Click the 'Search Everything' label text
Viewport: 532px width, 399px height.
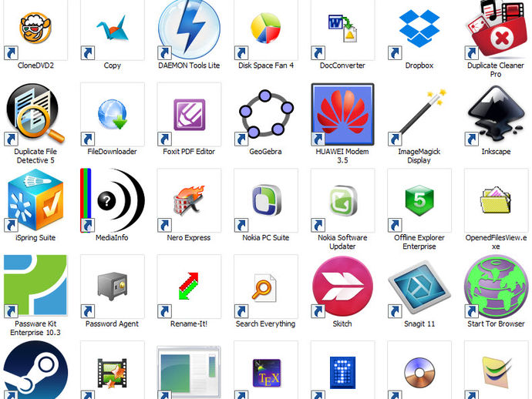[266, 324]
